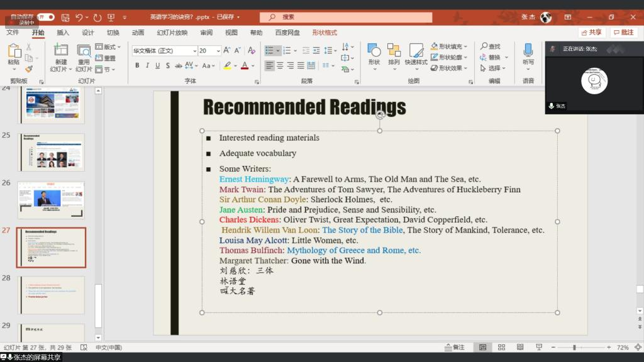Open the File (文件) tab

pos(13,33)
